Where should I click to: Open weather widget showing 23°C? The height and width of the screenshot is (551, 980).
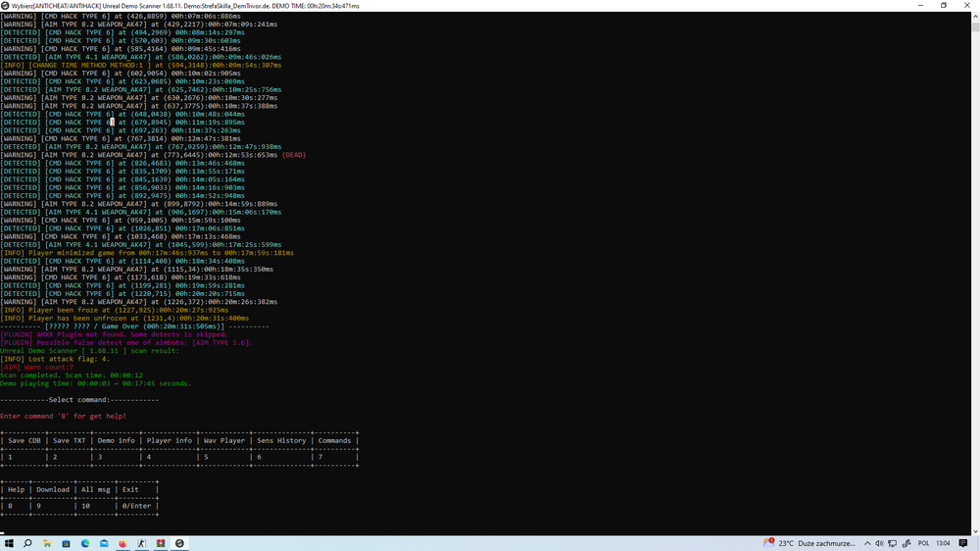809,543
